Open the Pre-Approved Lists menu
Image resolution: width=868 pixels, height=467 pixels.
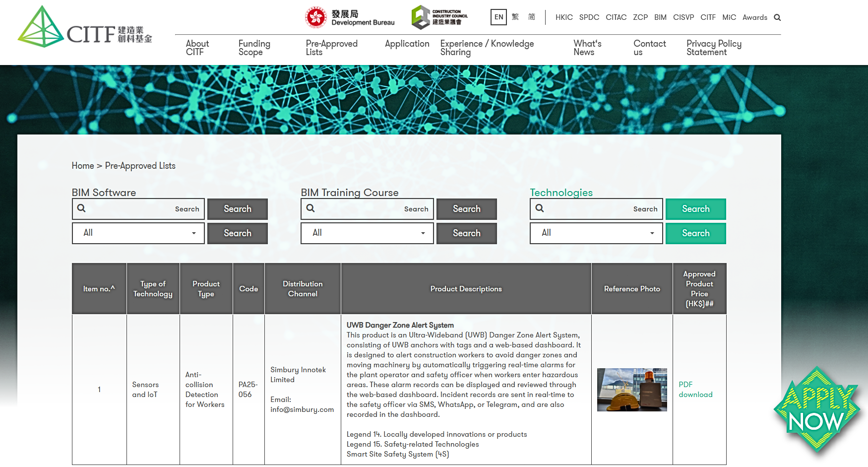pyautogui.click(x=331, y=48)
